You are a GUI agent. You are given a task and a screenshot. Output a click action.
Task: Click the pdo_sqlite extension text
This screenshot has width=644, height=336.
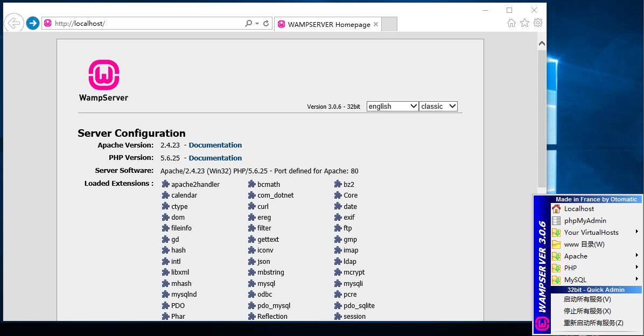click(359, 306)
